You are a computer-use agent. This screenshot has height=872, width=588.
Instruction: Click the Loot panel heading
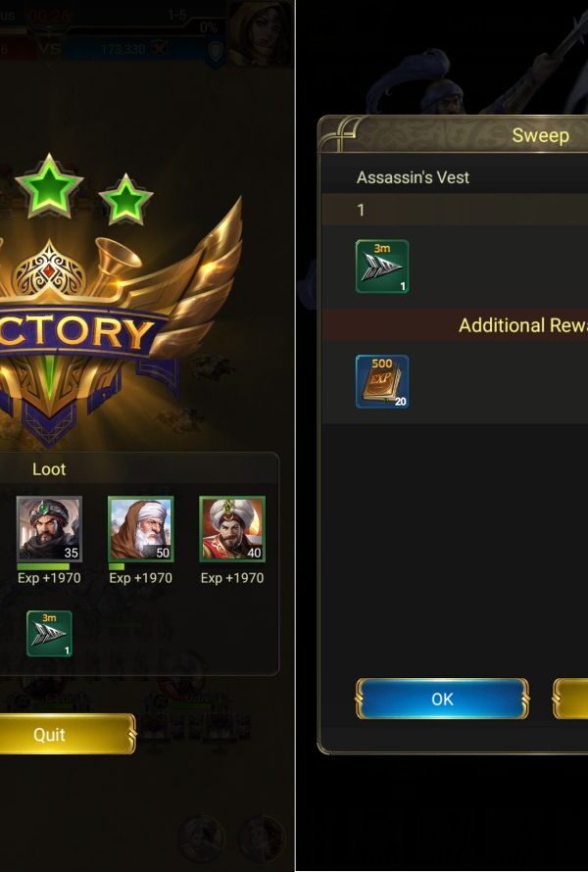click(x=49, y=468)
